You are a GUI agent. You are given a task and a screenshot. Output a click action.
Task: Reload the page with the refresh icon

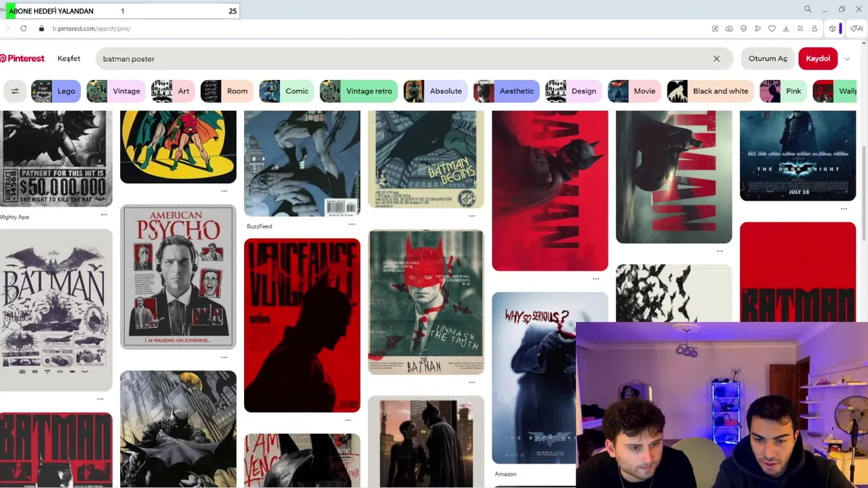24,28
